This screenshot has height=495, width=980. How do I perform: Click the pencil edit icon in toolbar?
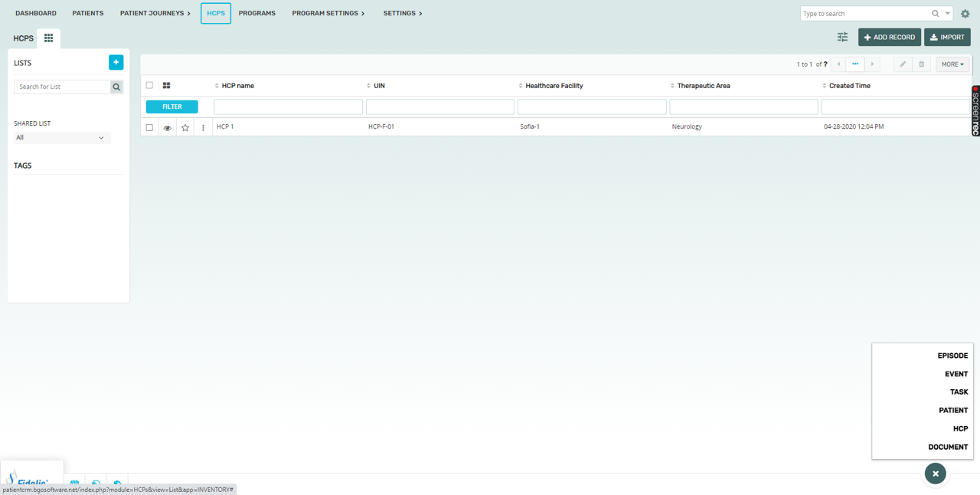(903, 64)
